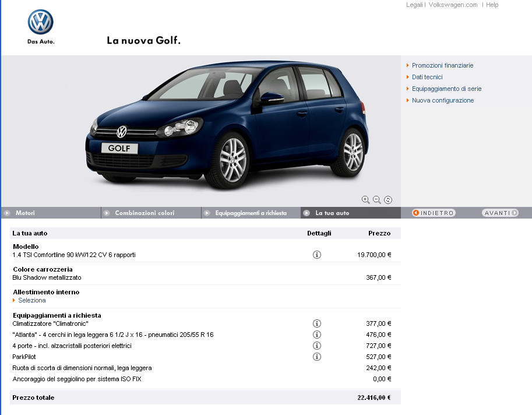Click the Prezzo totale label
The width and height of the screenshot is (532, 415).
click(33, 398)
